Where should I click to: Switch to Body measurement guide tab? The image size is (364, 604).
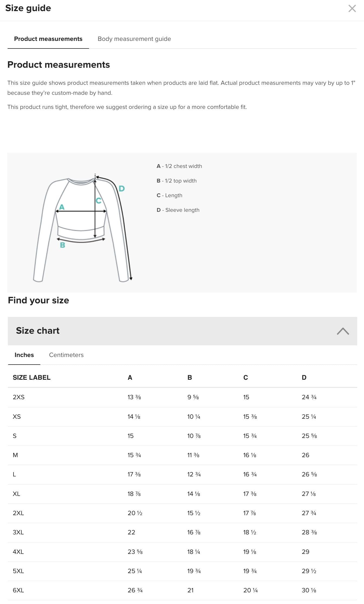tap(134, 39)
